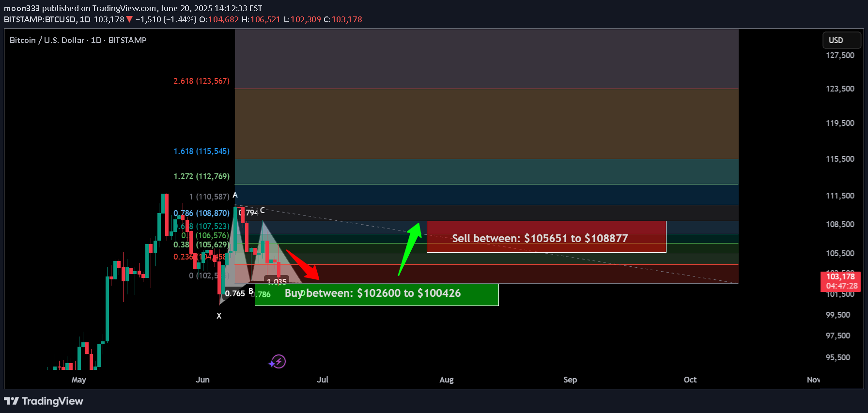Image resolution: width=868 pixels, height=413 pixels.
Task: Select the green Buy between zone box
Action: 377,294
